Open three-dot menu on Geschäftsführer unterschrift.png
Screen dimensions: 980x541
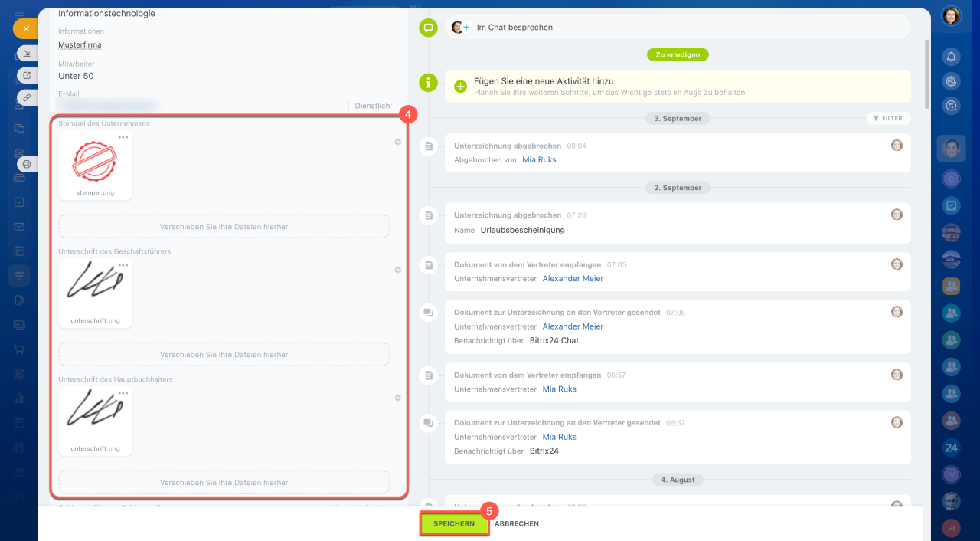122,265
